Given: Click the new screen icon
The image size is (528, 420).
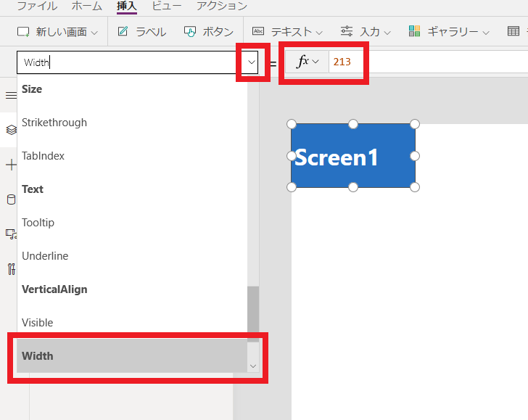Looking at the screenshot, I should tap(23, 32).
